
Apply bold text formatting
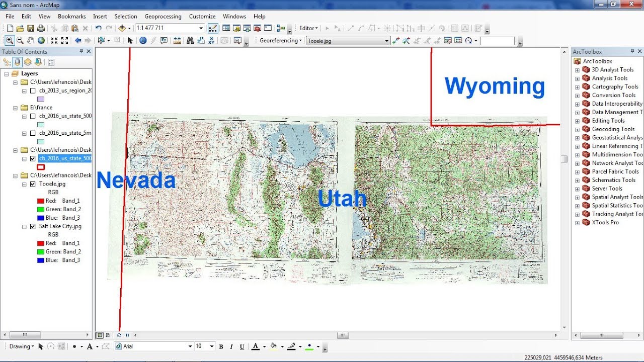point(221,346)
